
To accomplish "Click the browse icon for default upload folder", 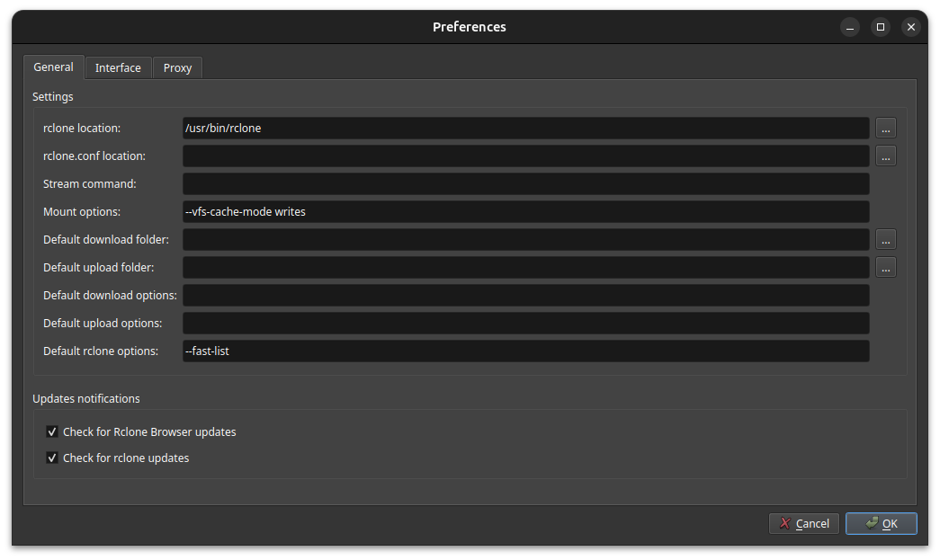I will [885, 267].
